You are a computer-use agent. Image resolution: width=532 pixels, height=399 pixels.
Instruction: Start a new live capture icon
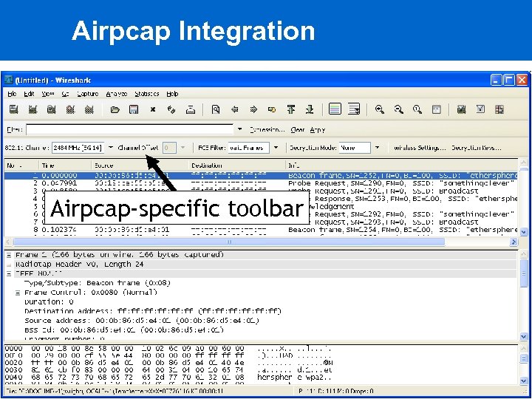click(51, 109)
